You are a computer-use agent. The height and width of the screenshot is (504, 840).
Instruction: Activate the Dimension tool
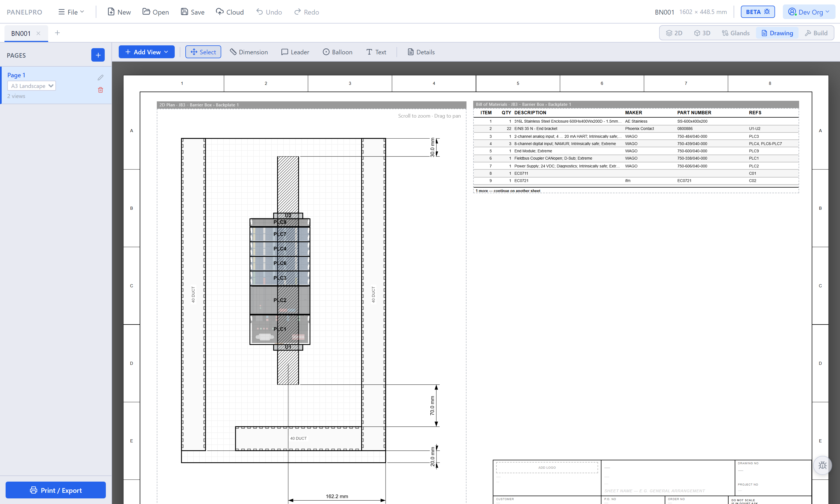(249, 52)
